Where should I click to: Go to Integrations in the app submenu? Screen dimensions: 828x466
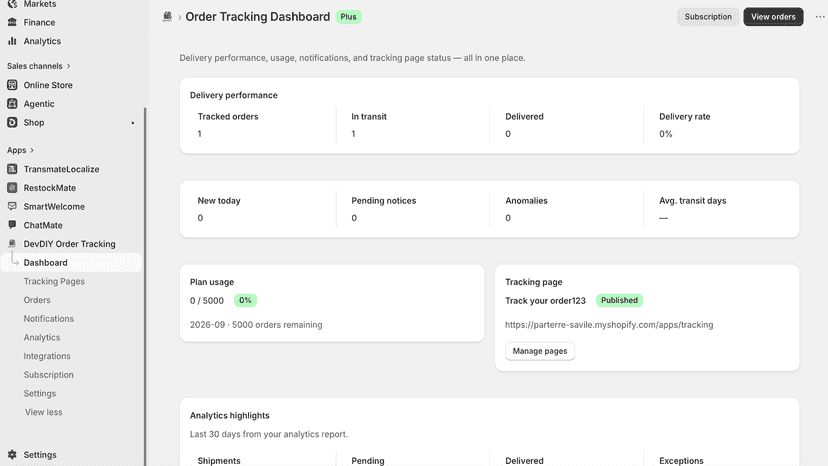tap(47, 356)
